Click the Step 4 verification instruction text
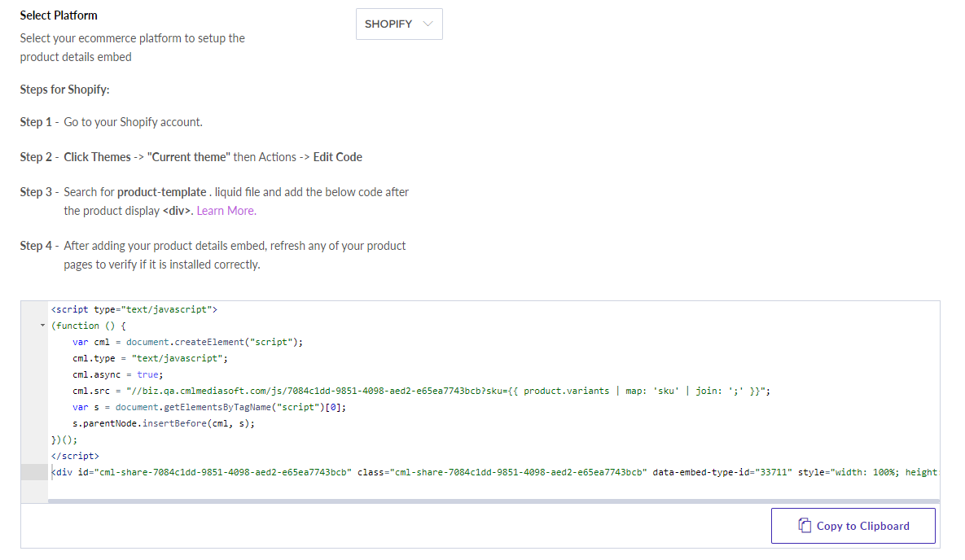965x560 pixels. click(235, 255)
